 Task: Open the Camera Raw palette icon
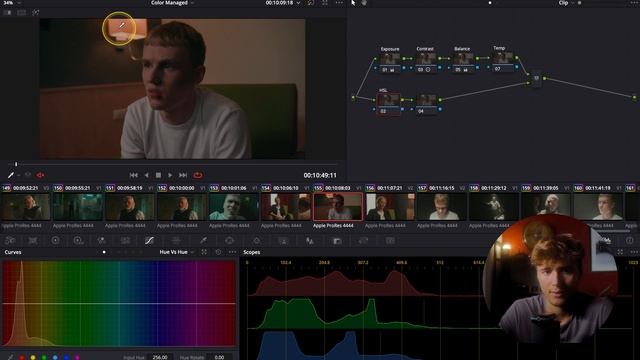pos(10,241)
